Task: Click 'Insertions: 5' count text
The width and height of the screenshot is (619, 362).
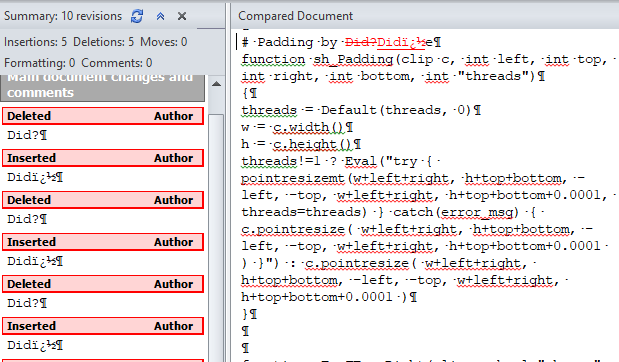Action: tap(36, 42)
